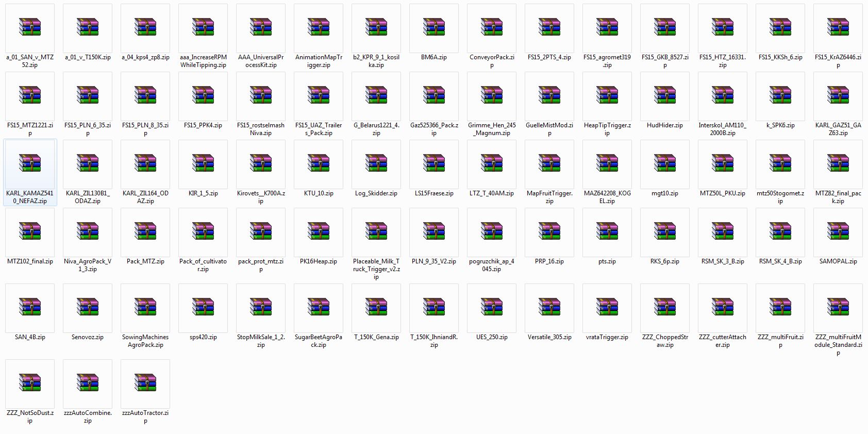Select the Placeable_Milk_Truck_Trigger_v2.zip icon
The image size is (868, 434).
tap(376, 231)
